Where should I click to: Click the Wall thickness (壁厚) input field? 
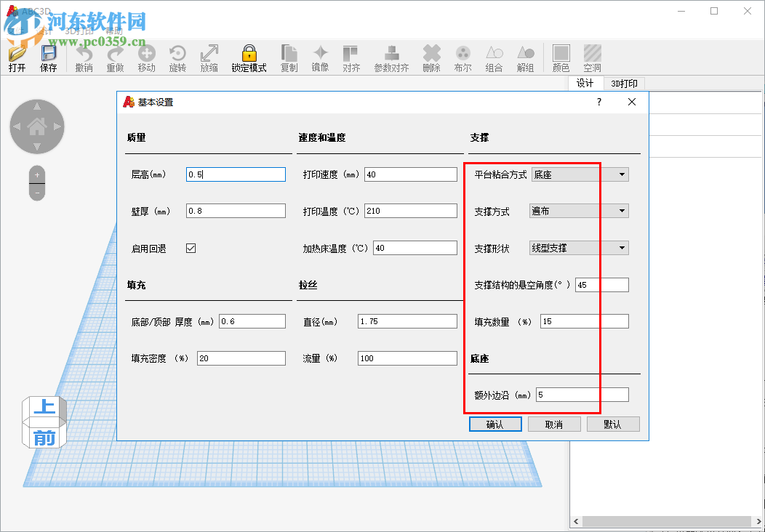click(x=236, y=211)
